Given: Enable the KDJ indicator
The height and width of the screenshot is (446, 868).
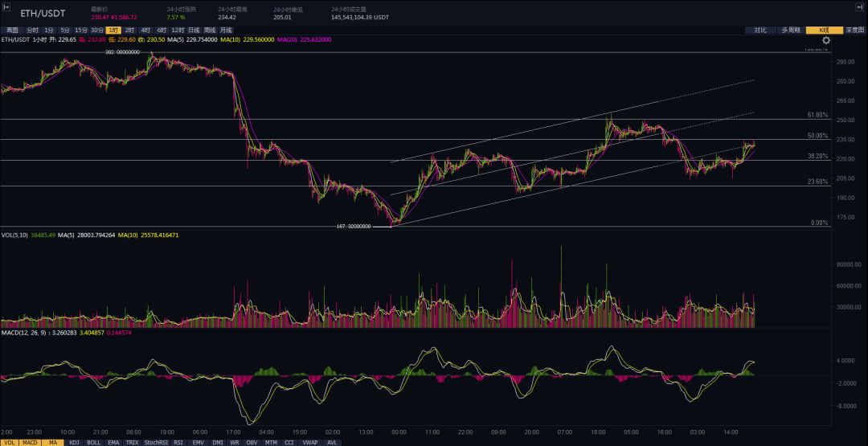Looking at the screenshot, I should click(74, 443).
